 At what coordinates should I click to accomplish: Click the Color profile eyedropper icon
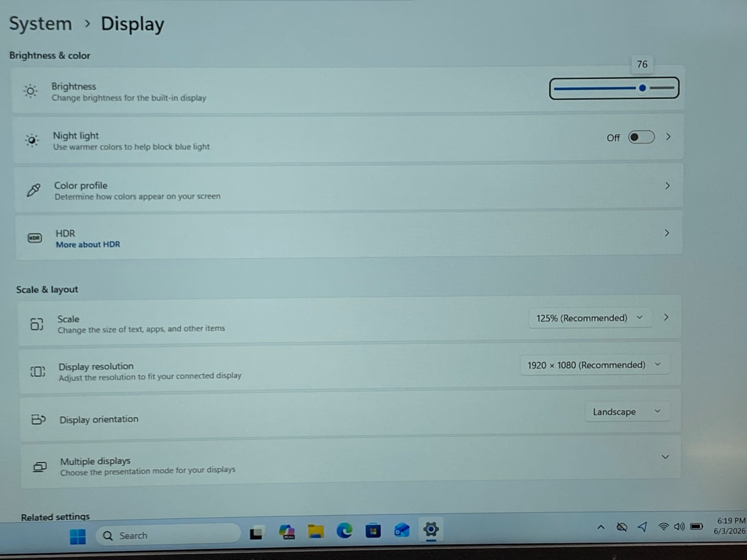[34, 189]
